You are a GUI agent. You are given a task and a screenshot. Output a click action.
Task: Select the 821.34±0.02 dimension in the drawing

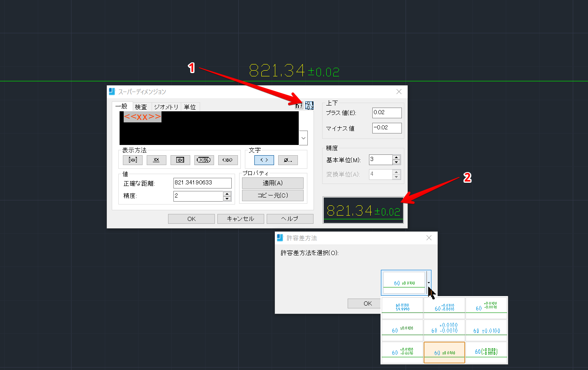294,71
